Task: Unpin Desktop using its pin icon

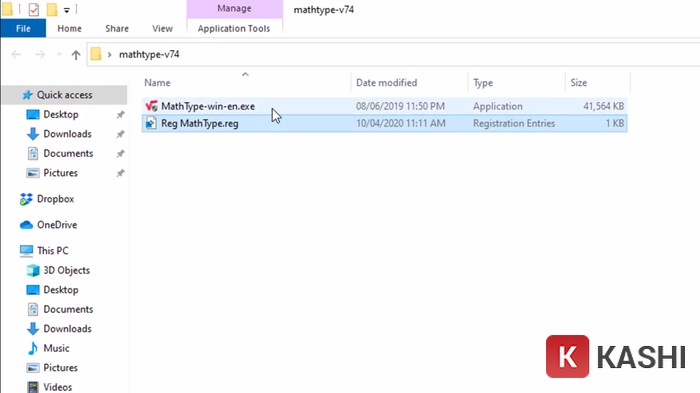Action: pos(120,115)
